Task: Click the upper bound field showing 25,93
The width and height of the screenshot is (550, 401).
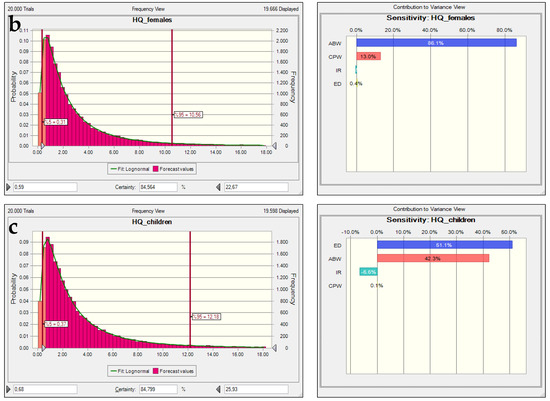Action: tap(256, 389)
